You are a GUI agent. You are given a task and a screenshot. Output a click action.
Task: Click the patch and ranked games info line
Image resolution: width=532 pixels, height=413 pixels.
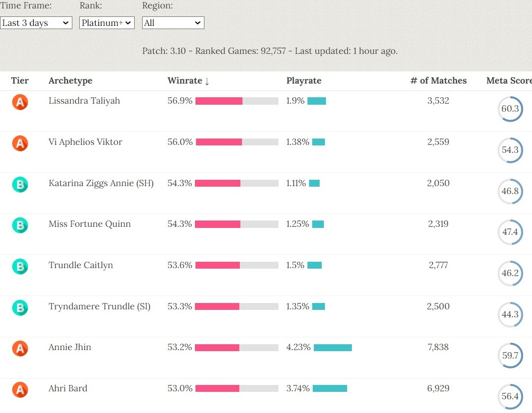click(270, 51)
